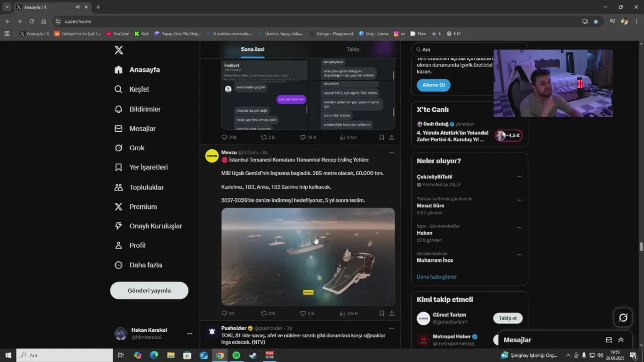The width and height of the screenshot is (644, 362).
Task: Expand the Mesajlar drawer
Action: click(x=621, y=340)
